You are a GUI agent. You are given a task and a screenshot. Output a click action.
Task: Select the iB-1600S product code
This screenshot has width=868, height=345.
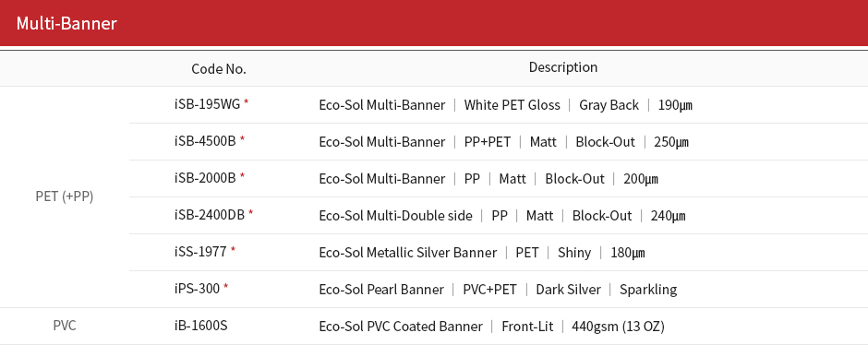[200, 326]
